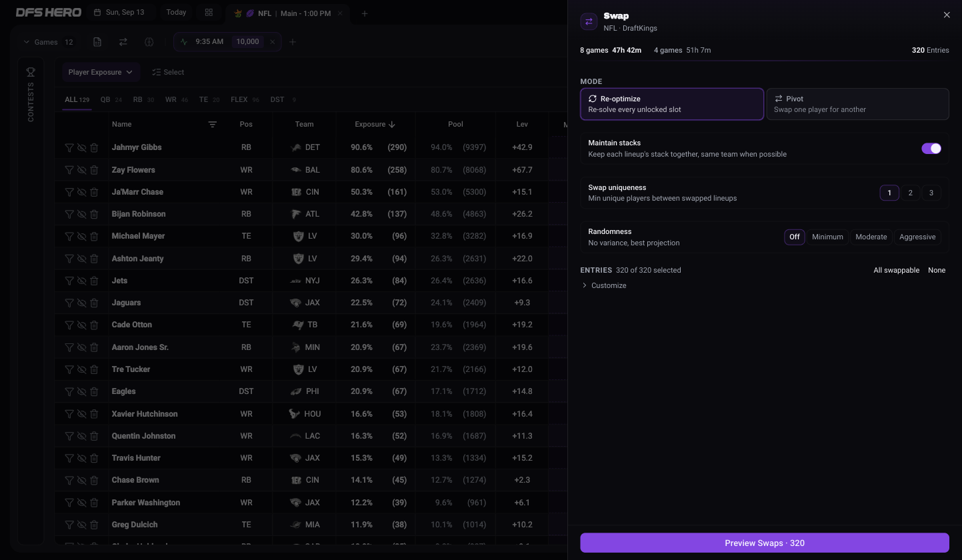Hide Bijan Robinson via eye icon
The image size is (962, 560).
(x=82, y=214)
